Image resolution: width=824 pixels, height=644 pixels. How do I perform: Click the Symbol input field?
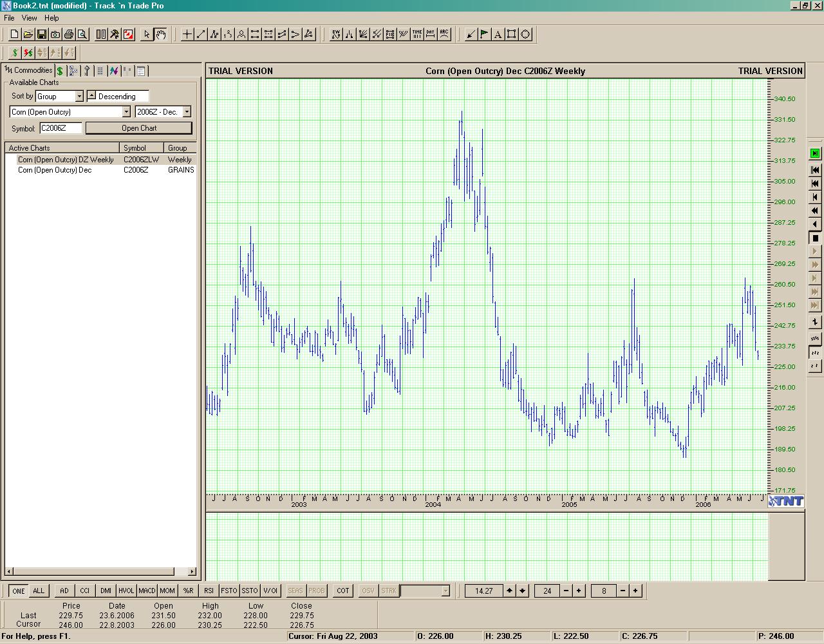pyautogui.click(x=61, y=128)
